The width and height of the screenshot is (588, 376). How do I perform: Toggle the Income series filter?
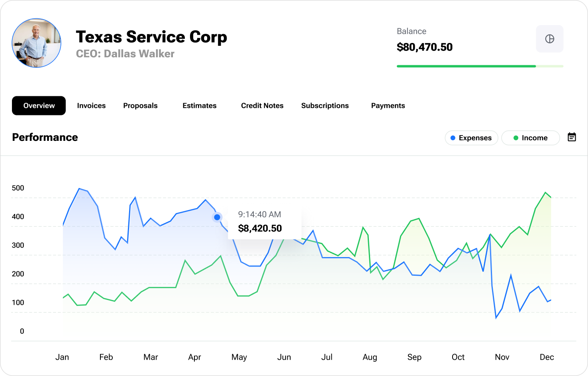click(x=530, y=138)
